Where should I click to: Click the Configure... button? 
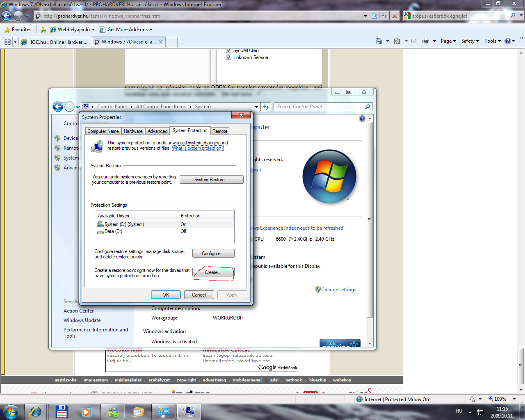213,253
